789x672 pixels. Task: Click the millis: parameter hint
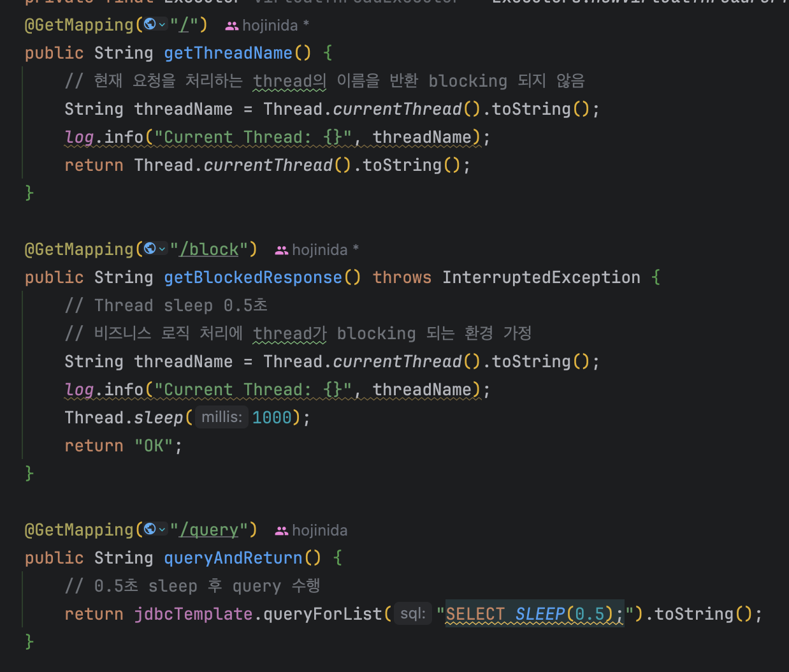pos(222,418)
